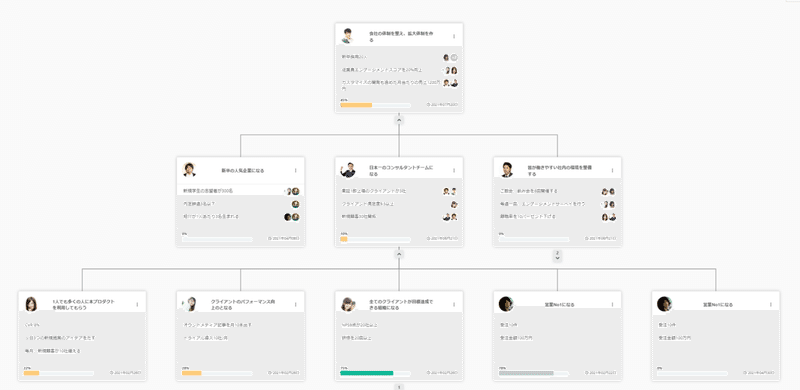800x390 pixels.
Task: Click the single assignee avatar in 新卒の人気企業 card's second row
Action: tap(295, 204)
